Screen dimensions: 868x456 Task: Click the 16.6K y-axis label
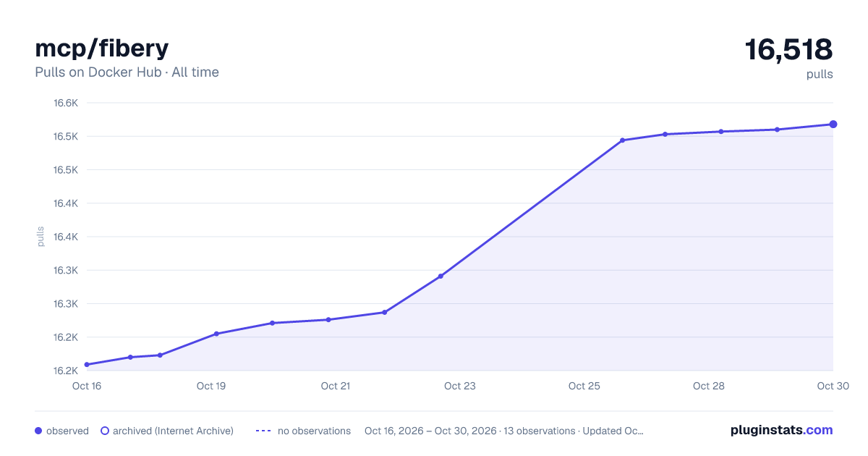tap(66, 103)
